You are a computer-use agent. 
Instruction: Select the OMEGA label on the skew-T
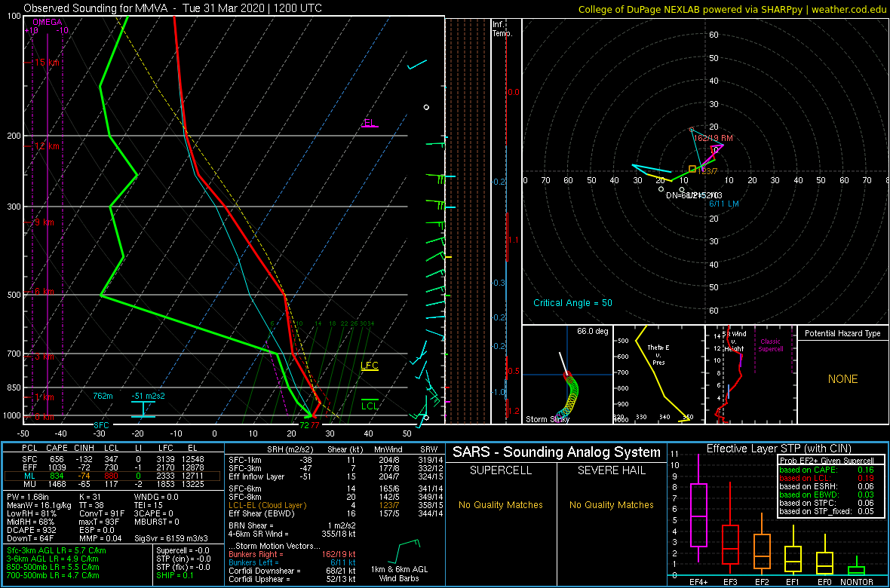45,22
